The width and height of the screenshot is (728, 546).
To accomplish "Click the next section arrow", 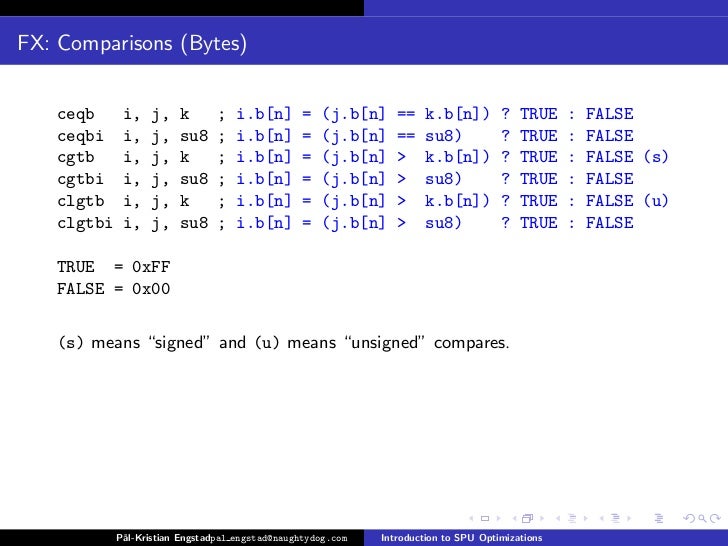I will [629, 518].
